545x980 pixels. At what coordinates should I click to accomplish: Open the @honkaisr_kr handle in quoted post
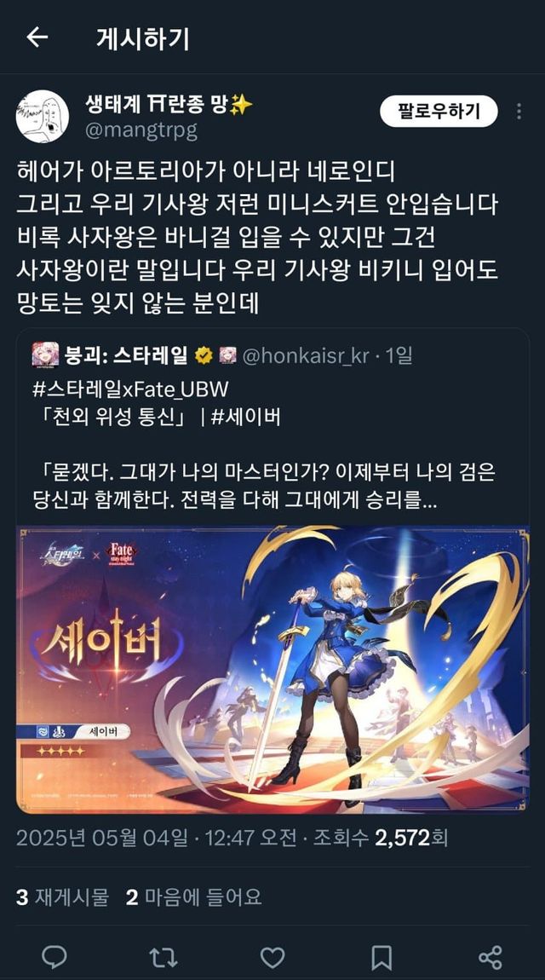tap(305, 355)
